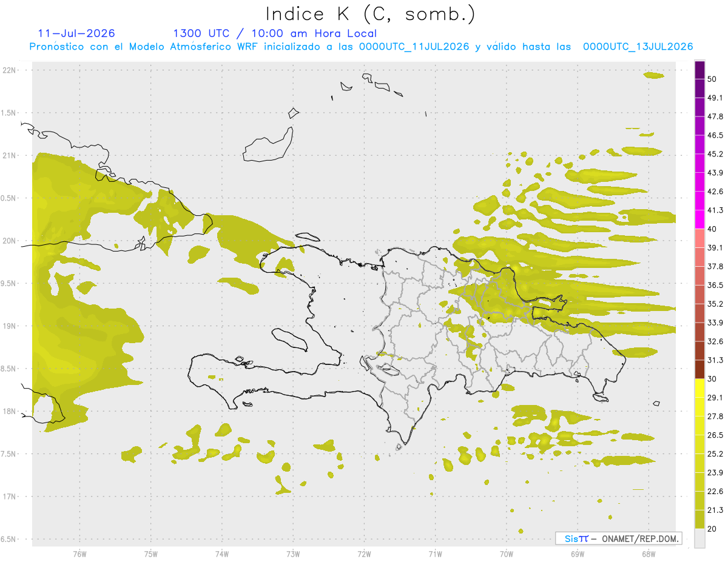This screenshot has height=562, width=728.
Task: Click the colorbar value "49.1"
Action: click(715, 98)
